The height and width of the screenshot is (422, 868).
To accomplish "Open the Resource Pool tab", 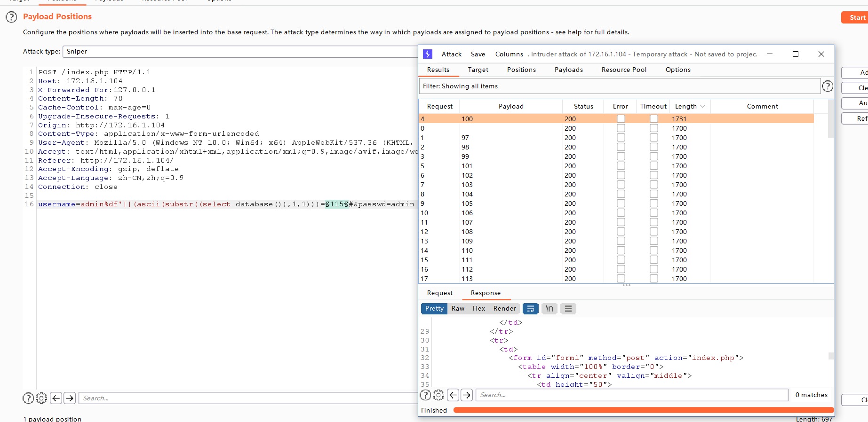I will click(x=624, y=70).
